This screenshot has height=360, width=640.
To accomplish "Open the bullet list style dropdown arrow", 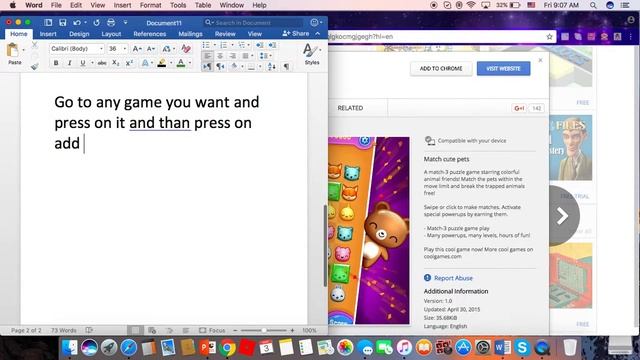I will tap(215, 45).
